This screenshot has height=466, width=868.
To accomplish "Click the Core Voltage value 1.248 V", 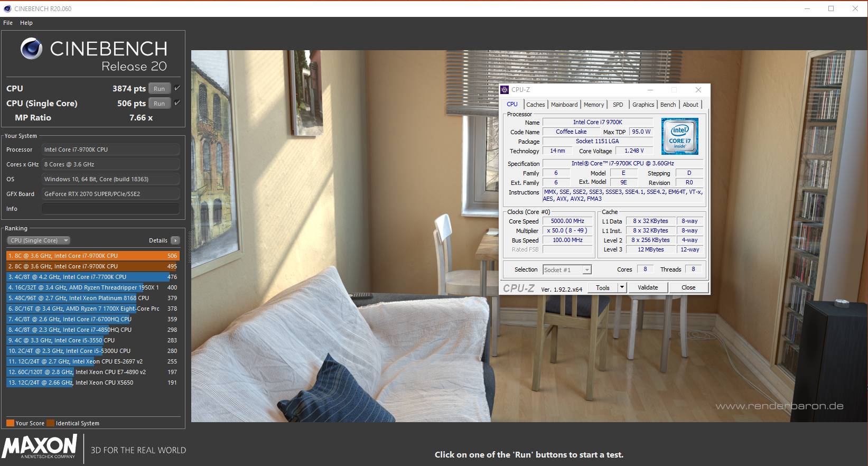I will pyautogui.click(x=634, y=151).
